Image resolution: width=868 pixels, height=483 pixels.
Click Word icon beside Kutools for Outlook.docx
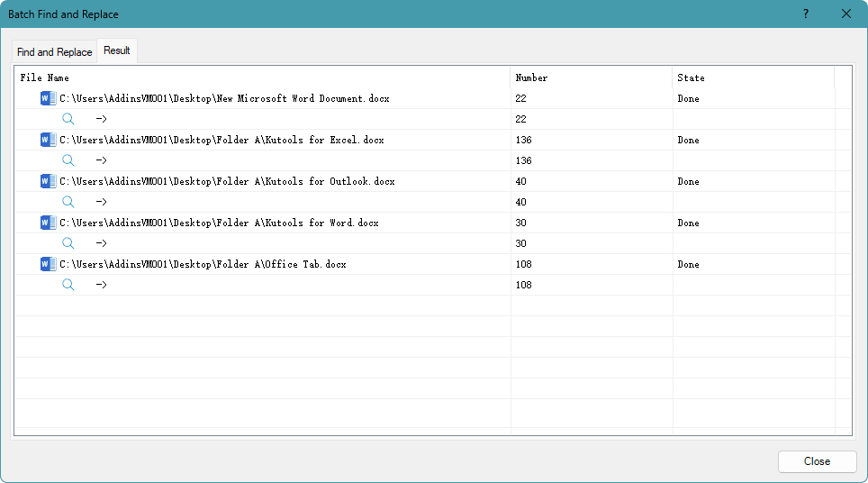pos(48,181)
